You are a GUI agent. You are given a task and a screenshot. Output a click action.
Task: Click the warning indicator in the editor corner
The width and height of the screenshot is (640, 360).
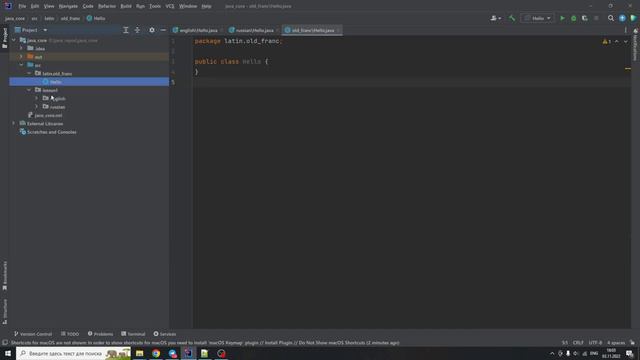click(x=607, y=42)
